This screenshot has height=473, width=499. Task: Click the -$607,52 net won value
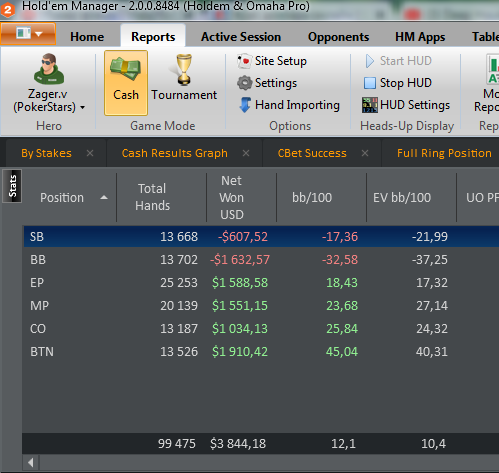[243, 237]
